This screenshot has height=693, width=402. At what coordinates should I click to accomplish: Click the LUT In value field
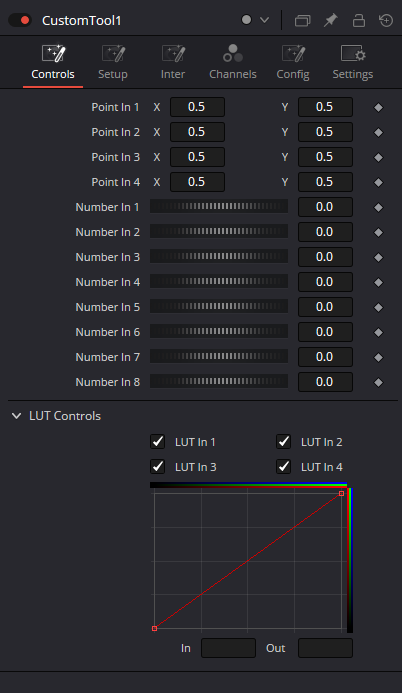point(228,648)
